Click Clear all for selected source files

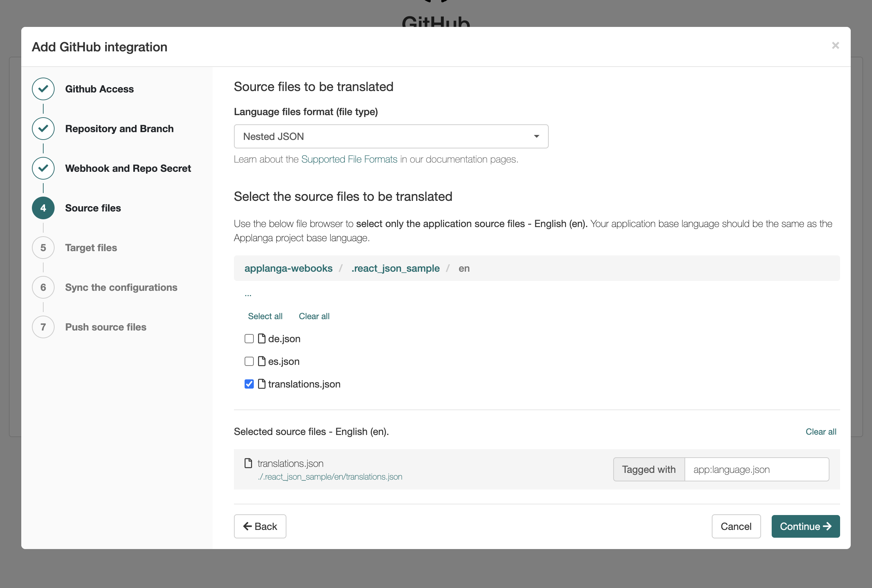coord(821,432)
